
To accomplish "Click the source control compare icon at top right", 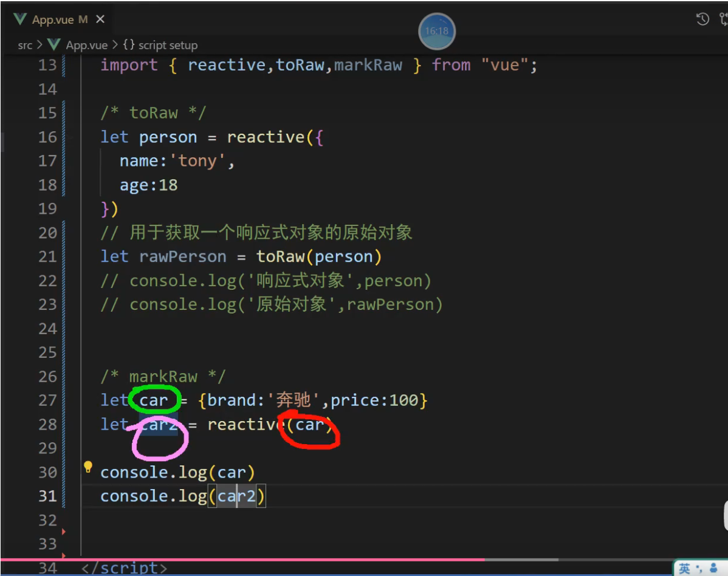I will tap(723, 19).
